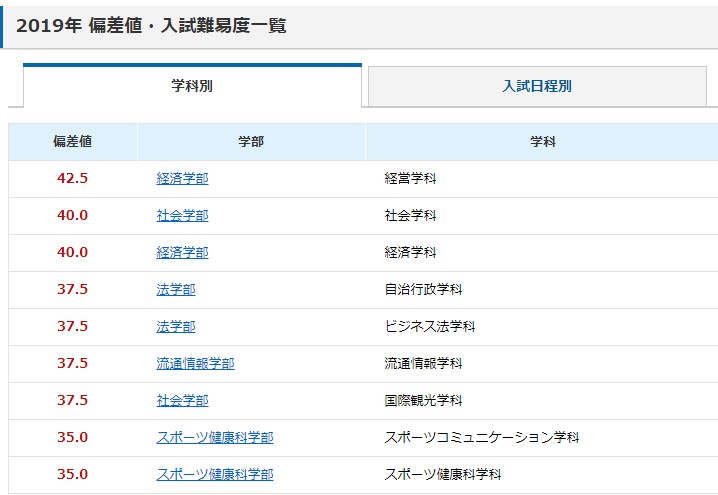718x495 pixels.
Task: Switch to the 学科別 tab
Action: click(x=192, y=86)
